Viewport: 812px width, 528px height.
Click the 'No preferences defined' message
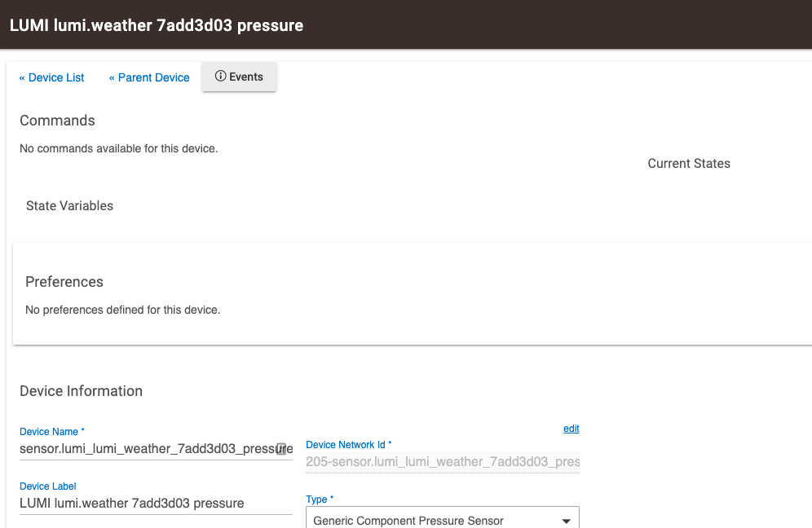122,310
